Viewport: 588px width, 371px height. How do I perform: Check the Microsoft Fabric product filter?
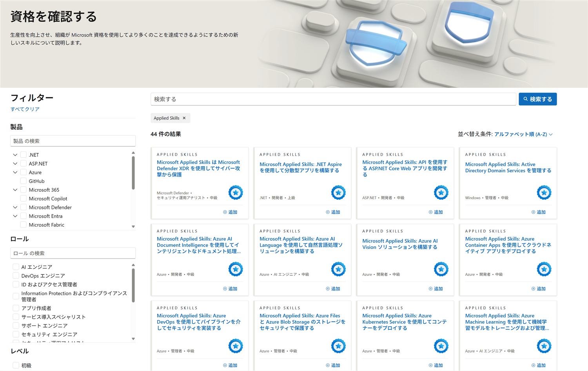[x=24, y=225]
